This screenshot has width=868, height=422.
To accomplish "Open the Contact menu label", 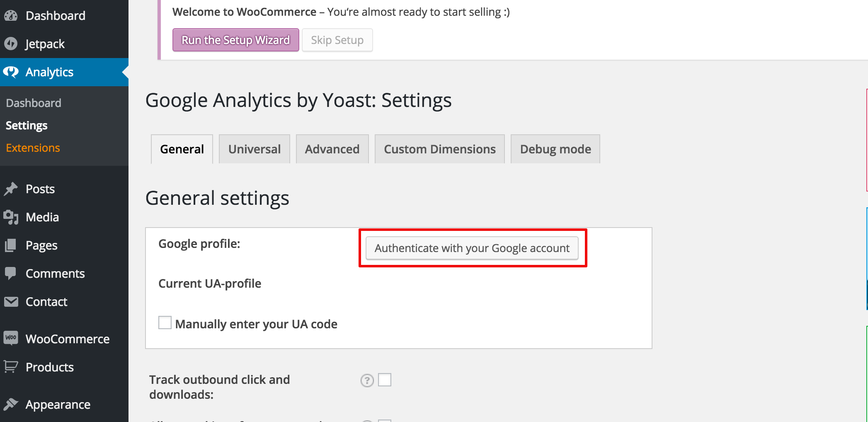I will coord(46,302).
